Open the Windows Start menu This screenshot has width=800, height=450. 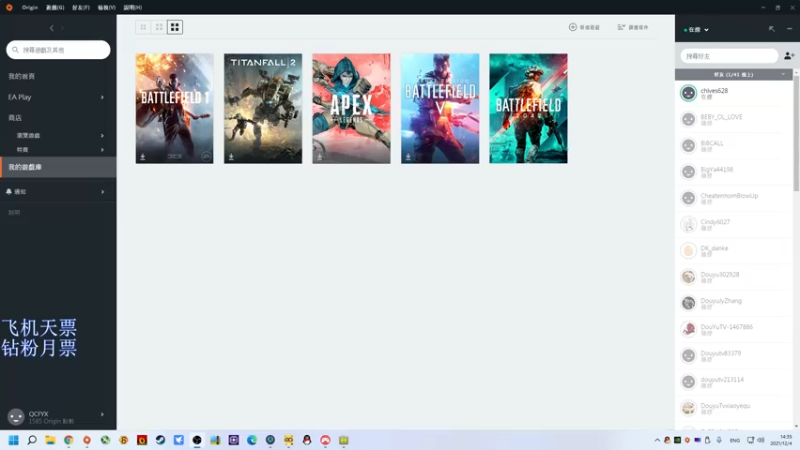tap(14, 440)
